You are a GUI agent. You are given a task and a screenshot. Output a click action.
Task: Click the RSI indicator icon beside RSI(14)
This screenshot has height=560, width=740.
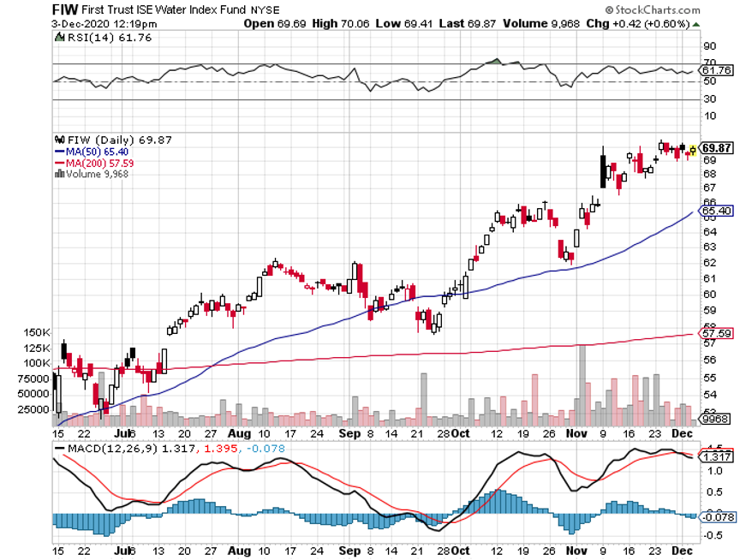pyautogui.click(x=59, y=38)
